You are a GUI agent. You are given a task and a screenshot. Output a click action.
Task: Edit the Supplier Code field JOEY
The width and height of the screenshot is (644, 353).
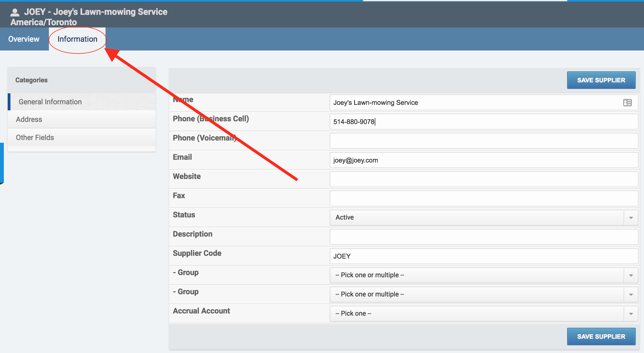coord(484,256)
